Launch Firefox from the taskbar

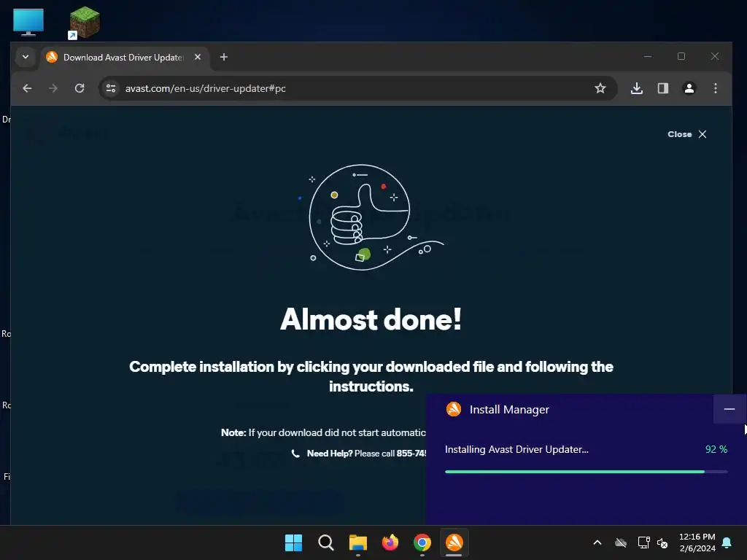(x=390, y=542)
